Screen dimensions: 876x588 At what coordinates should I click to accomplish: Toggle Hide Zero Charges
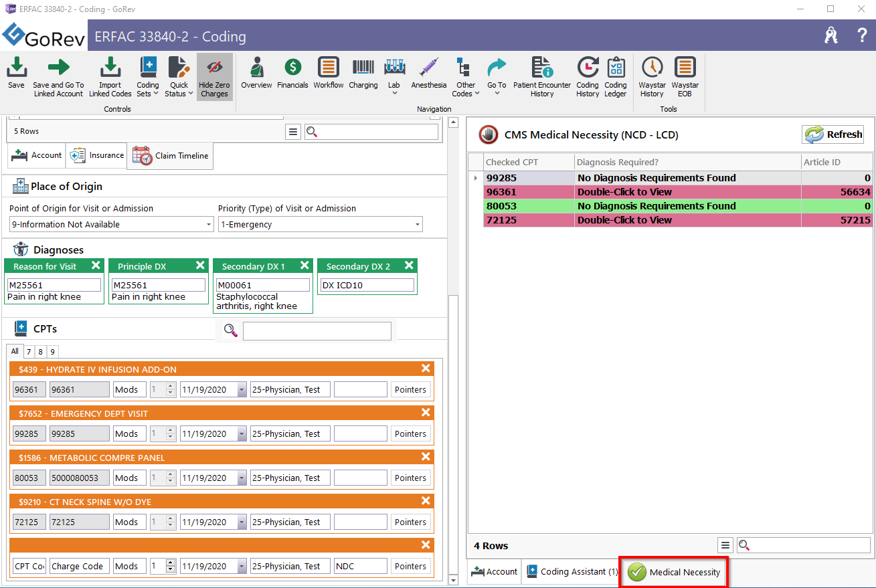pos(214,77)
